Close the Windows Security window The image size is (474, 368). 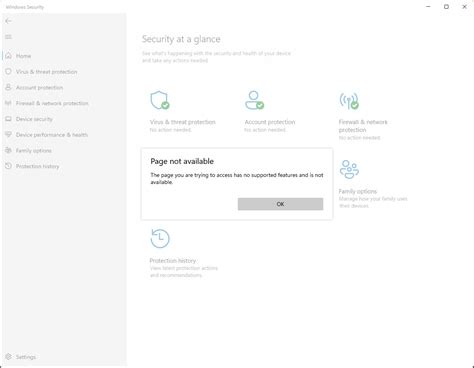(464, 7)
